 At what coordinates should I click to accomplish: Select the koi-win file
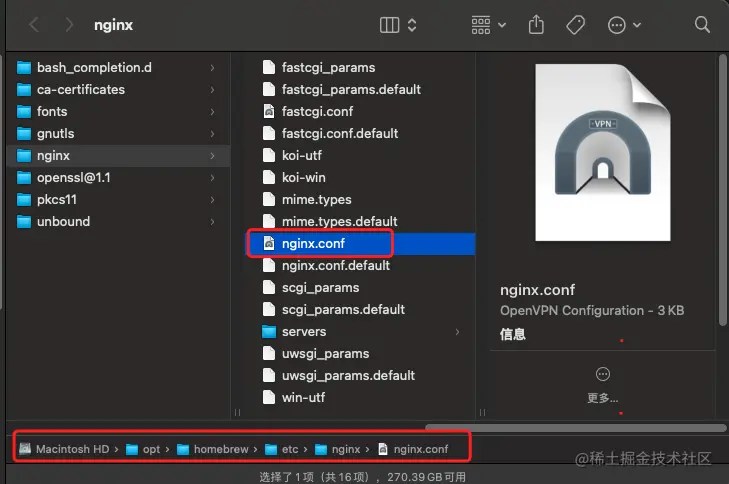point(360,178)
